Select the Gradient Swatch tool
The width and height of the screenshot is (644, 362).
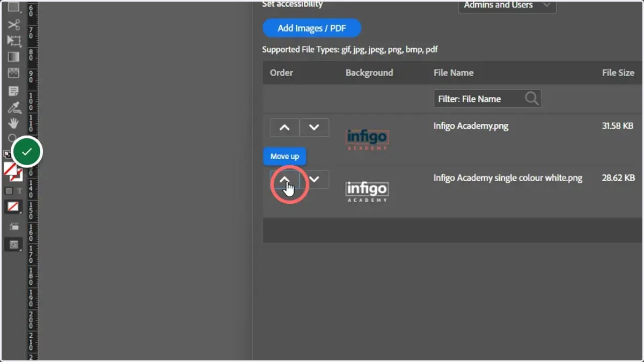(x=13, y=57)
